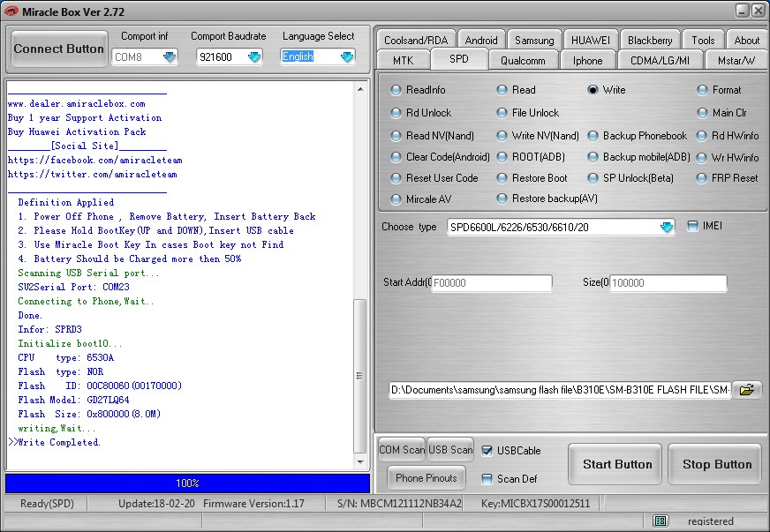
Task: Open the About tab
Action: [746, 41]
